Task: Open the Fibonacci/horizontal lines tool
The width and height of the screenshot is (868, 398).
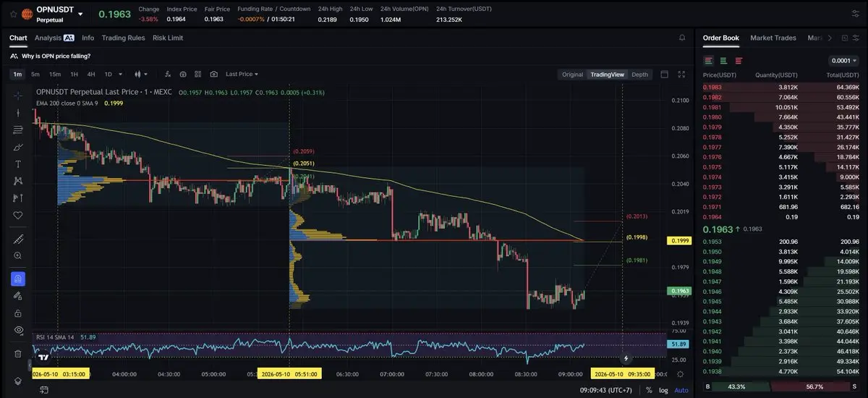Action: click(x=18, y=130)
